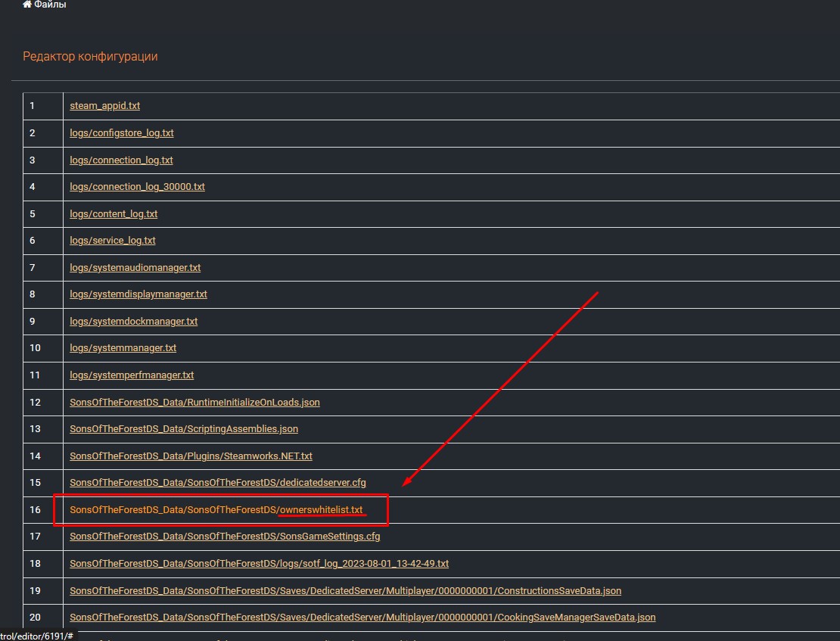Edit SonsGameSettings.cfg file

[225, 537]
